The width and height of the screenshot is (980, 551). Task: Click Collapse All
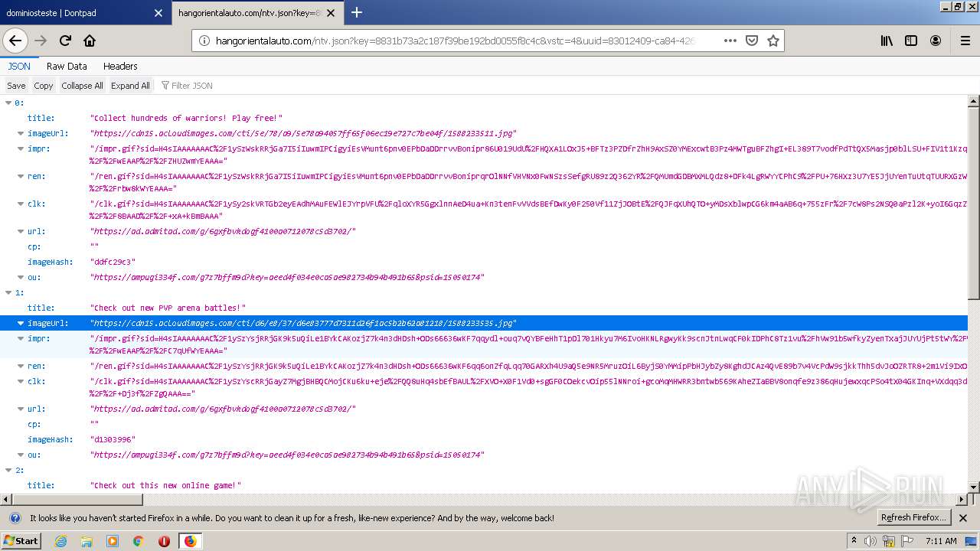coord(82,86)
